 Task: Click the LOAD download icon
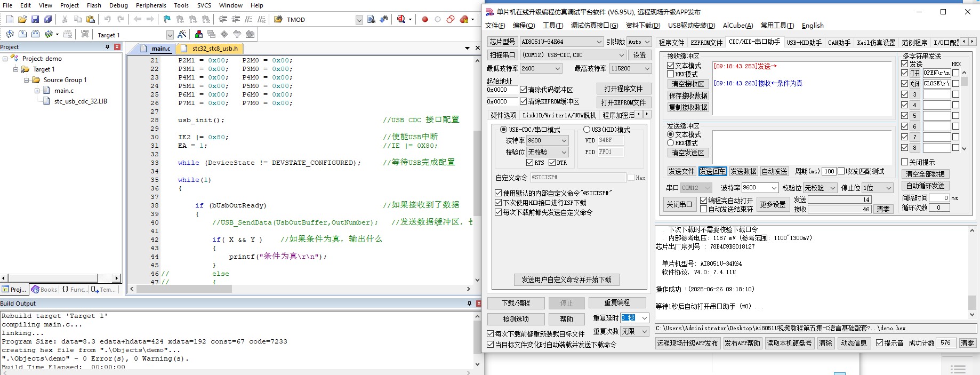coord(85,34)
